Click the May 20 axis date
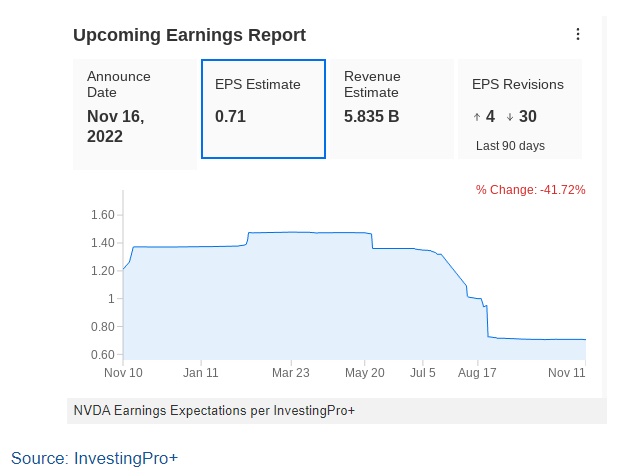This screenshot has height=476, width=620. point(364,372)
